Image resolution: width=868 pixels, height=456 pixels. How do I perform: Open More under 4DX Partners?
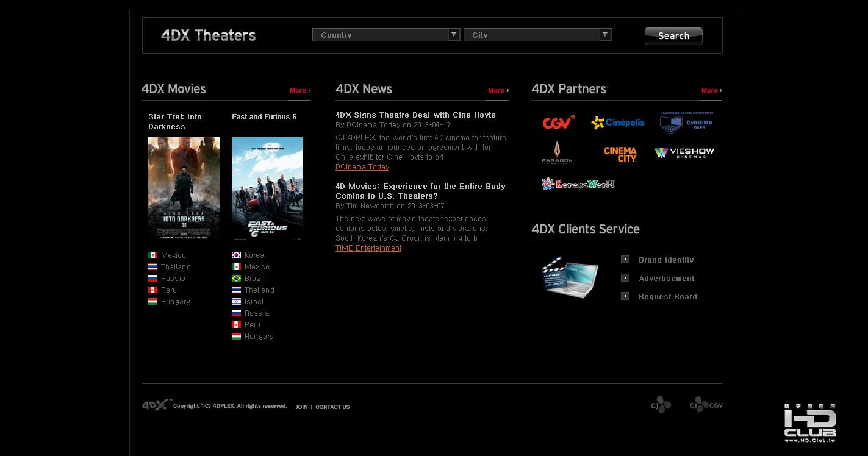click(711, 90)
